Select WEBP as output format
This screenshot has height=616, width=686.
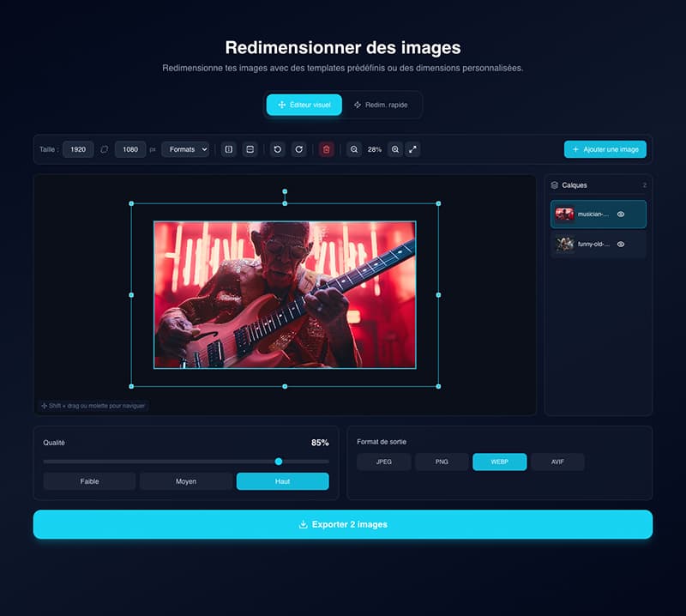pyautogui.click(x=499, y=462)
